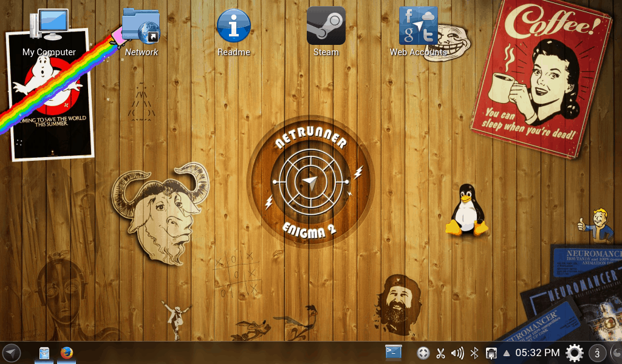Click the desktop navigation circle tray icon
The width and height of the screenshot is (622, 364).
pyautogui.click(x=423, y=352)
